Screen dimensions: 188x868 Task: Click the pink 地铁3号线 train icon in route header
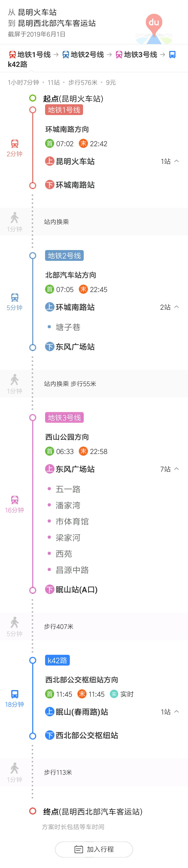click(x=119, y=55)
